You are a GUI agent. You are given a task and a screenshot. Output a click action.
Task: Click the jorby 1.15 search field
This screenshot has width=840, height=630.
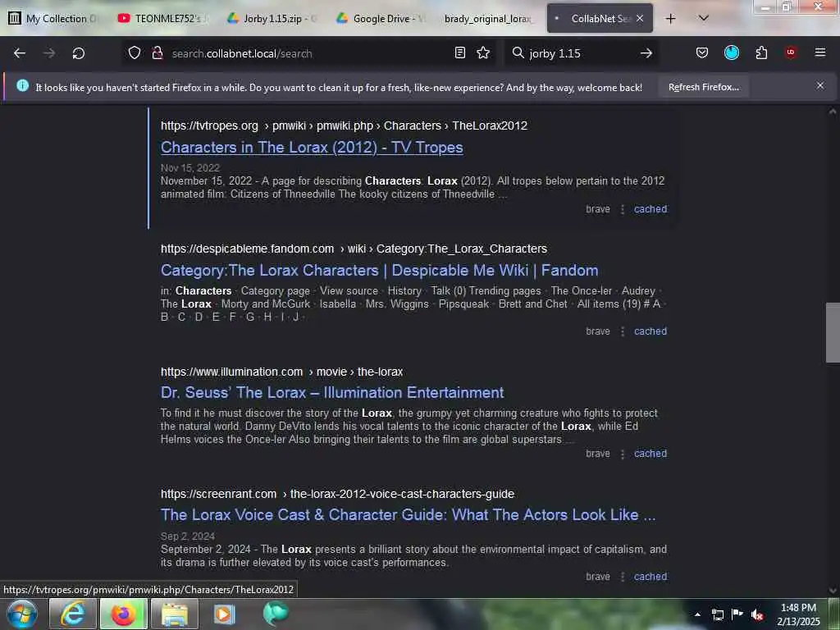(x=582, y=53)
